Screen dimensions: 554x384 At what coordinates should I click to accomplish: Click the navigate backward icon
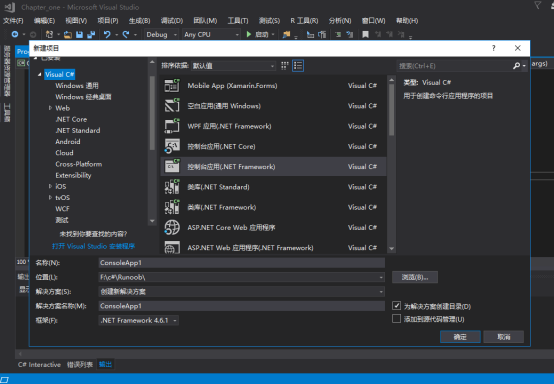(15, 34)
